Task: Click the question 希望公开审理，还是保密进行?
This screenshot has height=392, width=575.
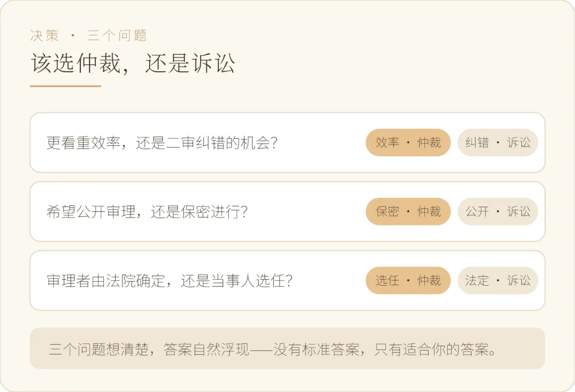Action: 147,211
